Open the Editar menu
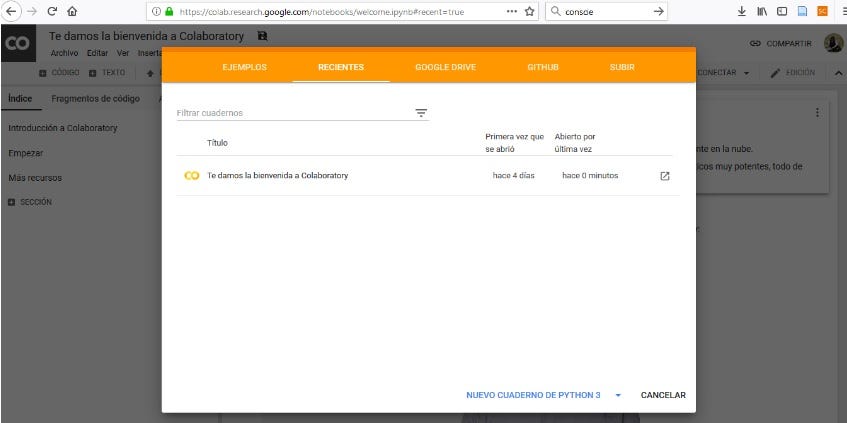The height and width of the screenshot is (423, 847). click(x=97, y=53)
